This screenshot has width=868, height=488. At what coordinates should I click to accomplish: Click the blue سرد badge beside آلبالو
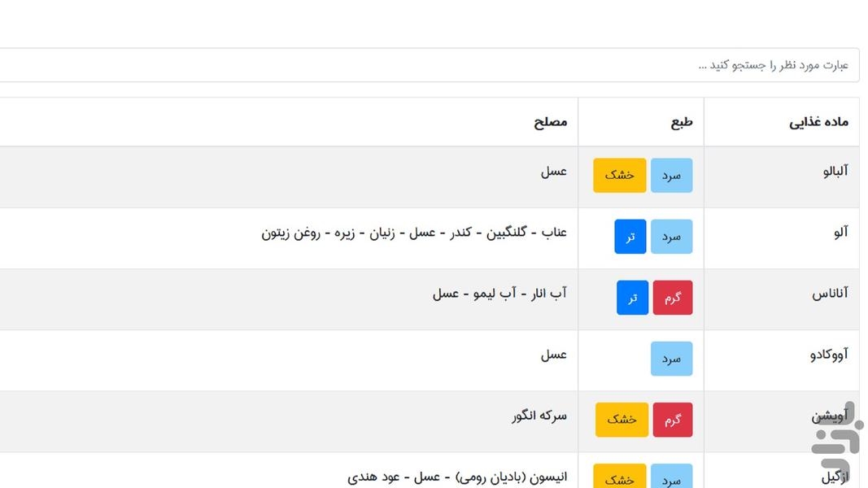click(x=672, y=175)
